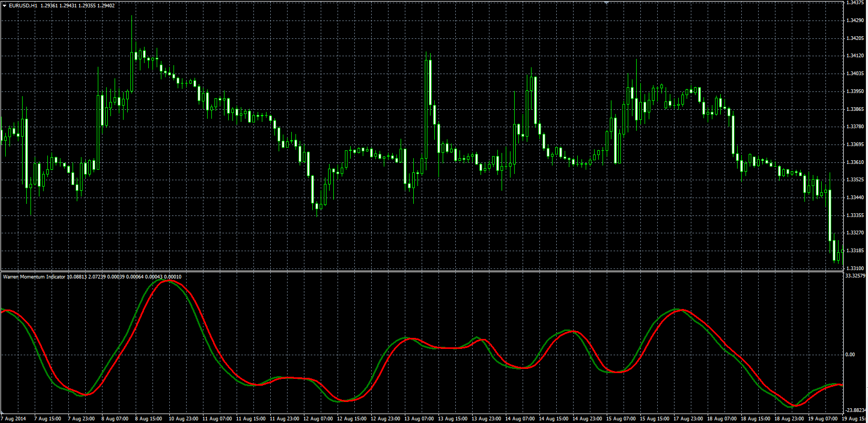Image resolution: width=868 pixels, height=423 pixels.
Task: Click the 1.33695 price scale label
Action: 855,145
